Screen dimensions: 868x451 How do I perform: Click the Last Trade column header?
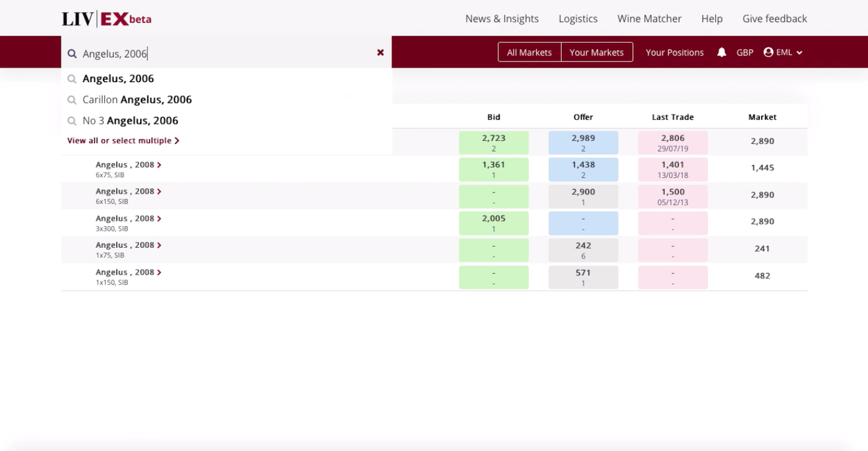coord(673,117)
